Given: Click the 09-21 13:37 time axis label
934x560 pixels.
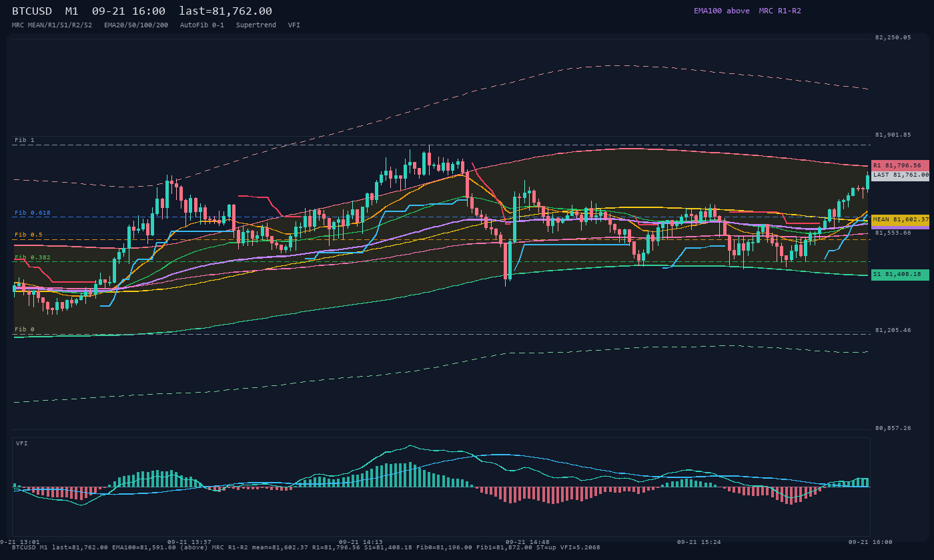Looking at the screenshot, I should tap(189, 542).
